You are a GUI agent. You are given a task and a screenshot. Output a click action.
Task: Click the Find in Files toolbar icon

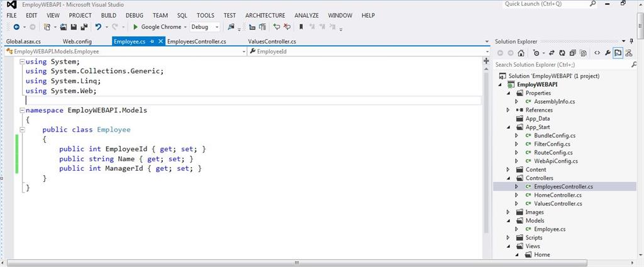231,26
